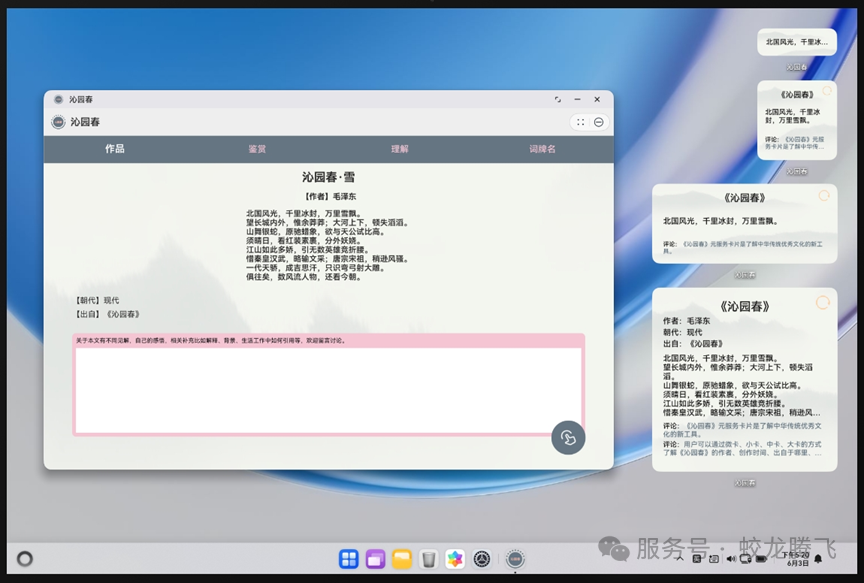
Task: Switch to the 词牌名 tab
Action: [542, 149]
